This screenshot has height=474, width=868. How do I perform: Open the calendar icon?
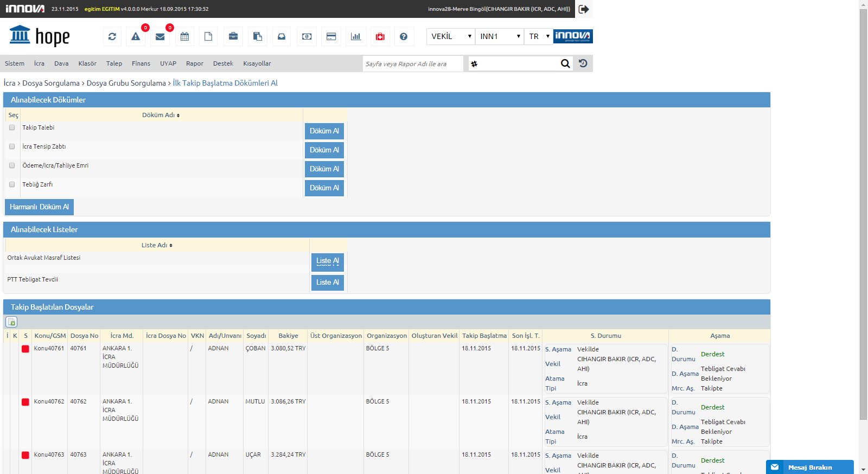tap(184, 36)
